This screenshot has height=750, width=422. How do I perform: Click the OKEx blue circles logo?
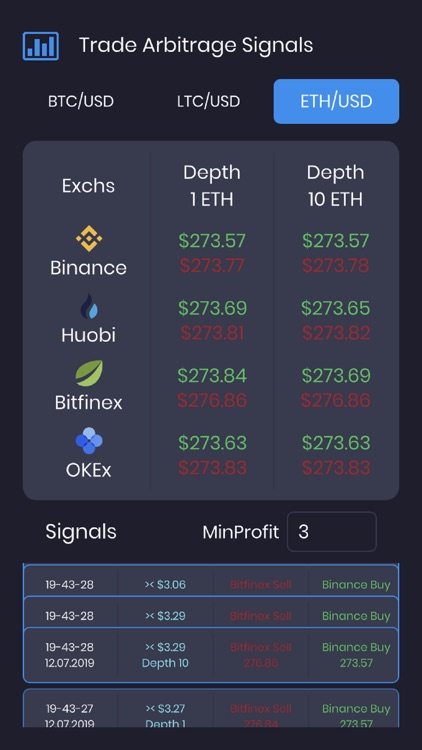click(x=89, y=441)
